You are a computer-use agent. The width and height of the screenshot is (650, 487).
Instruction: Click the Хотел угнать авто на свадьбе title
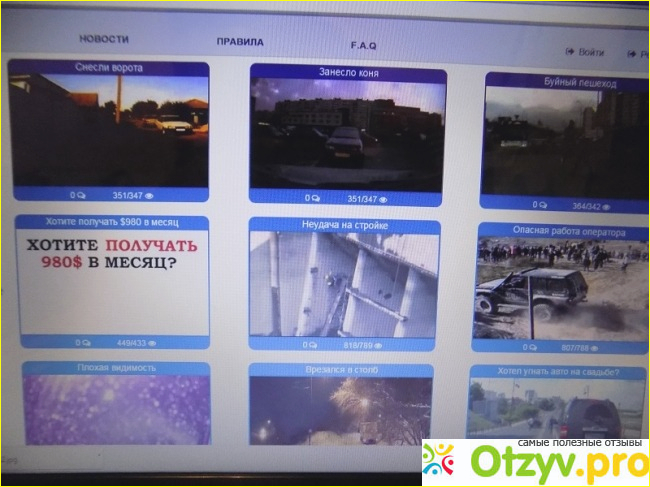(x=559, y=372)
